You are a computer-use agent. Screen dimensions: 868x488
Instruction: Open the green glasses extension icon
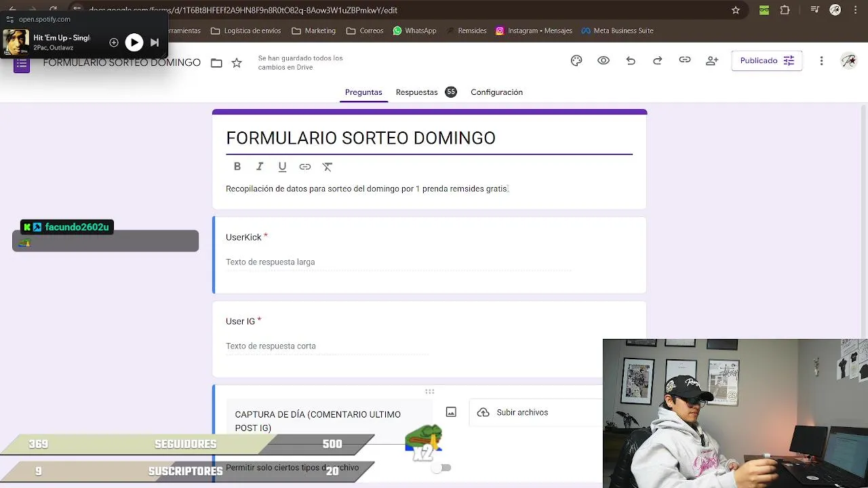pyautogui.click(x=764, y=10)
